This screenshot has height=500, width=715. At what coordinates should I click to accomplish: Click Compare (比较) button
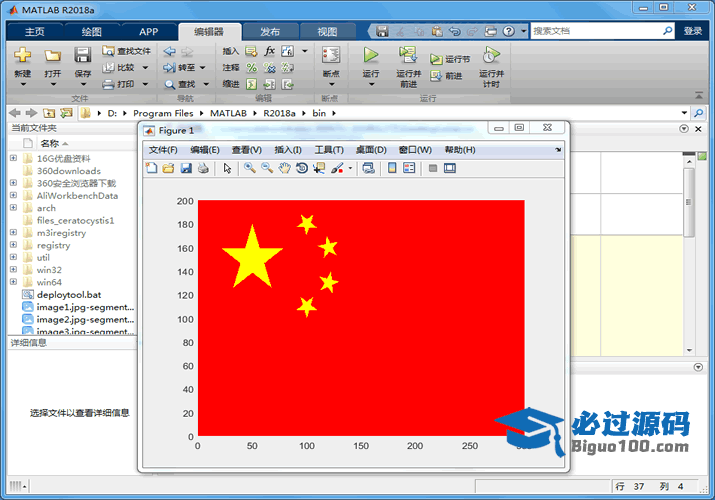click(119, 67)
